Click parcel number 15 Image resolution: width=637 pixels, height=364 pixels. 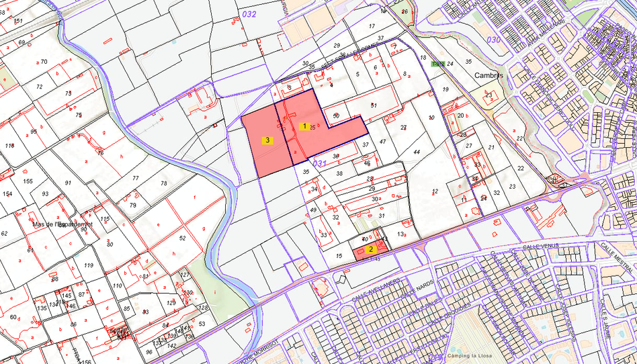tap(339, 256)
